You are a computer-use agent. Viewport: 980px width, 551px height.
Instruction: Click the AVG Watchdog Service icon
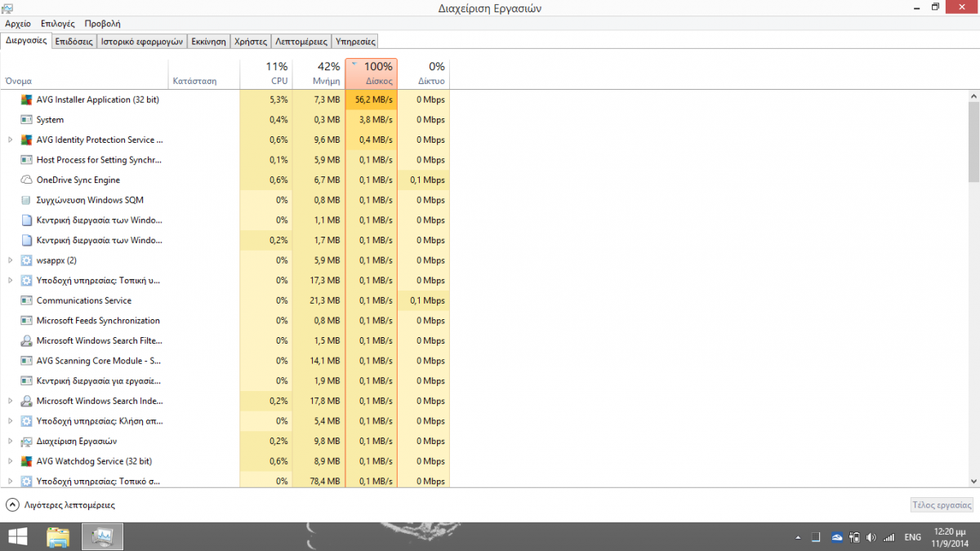tap(26, 461)
